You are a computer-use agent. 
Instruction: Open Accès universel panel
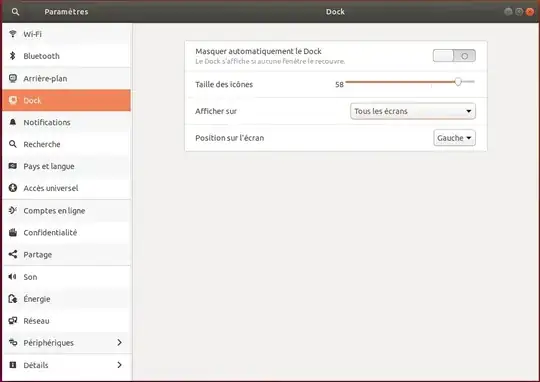66,188
